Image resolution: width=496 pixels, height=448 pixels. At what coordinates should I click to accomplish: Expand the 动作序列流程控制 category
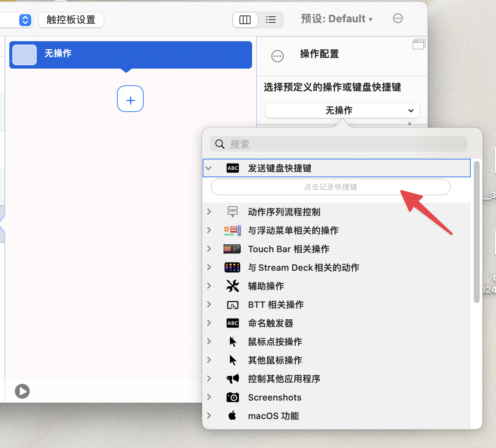(209, 212)
